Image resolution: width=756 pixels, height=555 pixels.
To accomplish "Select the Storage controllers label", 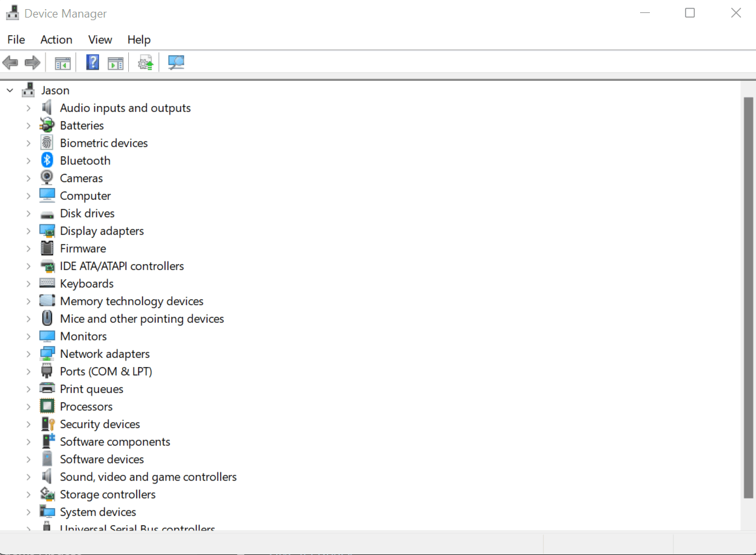I will (x=107, y=494).
